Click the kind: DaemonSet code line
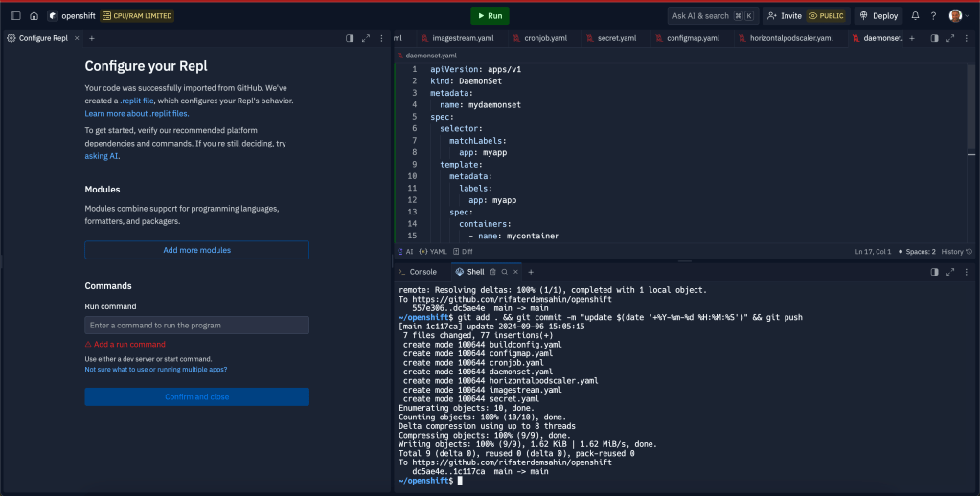The image size is (980, 496). [466, 81]
